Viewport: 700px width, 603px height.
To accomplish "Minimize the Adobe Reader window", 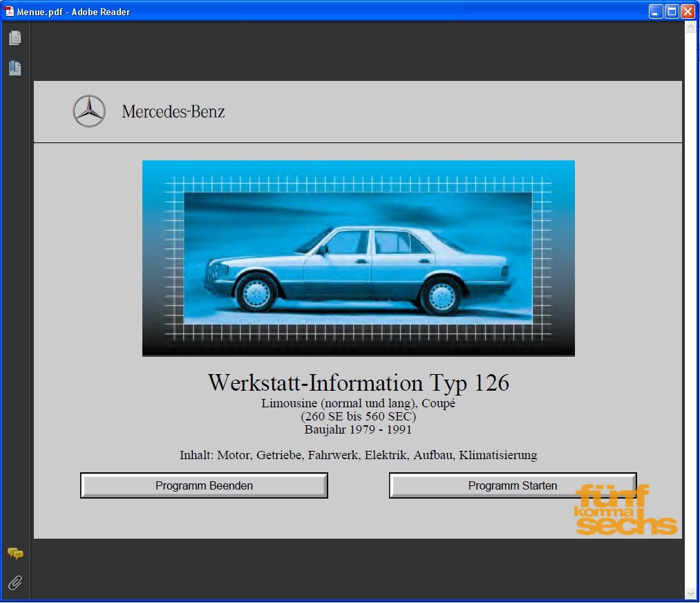I will click(655, 11).
